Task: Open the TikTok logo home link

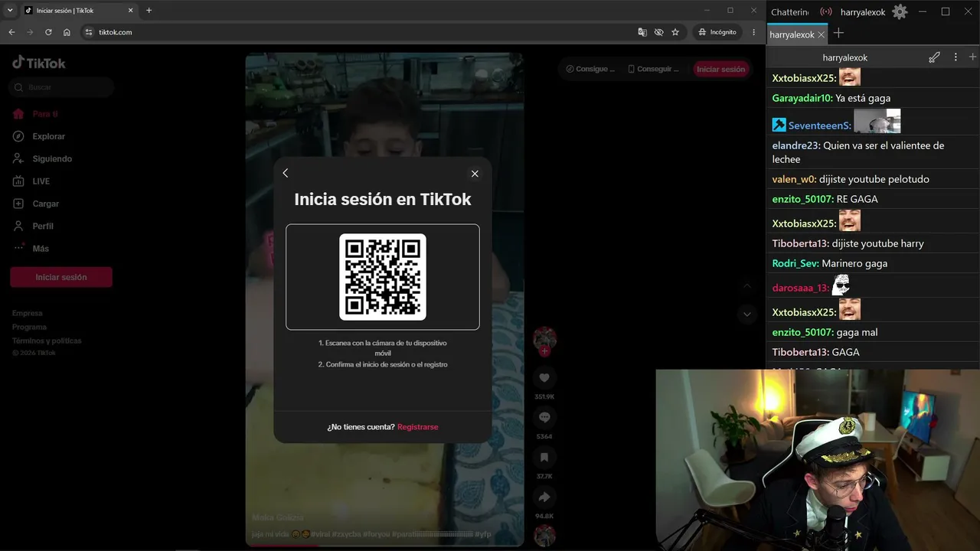Action: tap(39, 63)
